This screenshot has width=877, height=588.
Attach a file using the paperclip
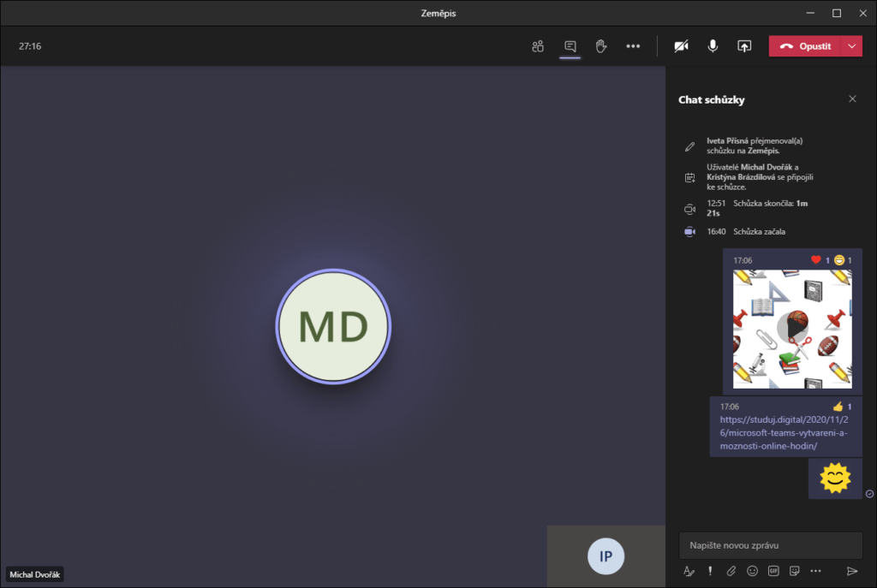pyautogui.click(x=731, y=571)
